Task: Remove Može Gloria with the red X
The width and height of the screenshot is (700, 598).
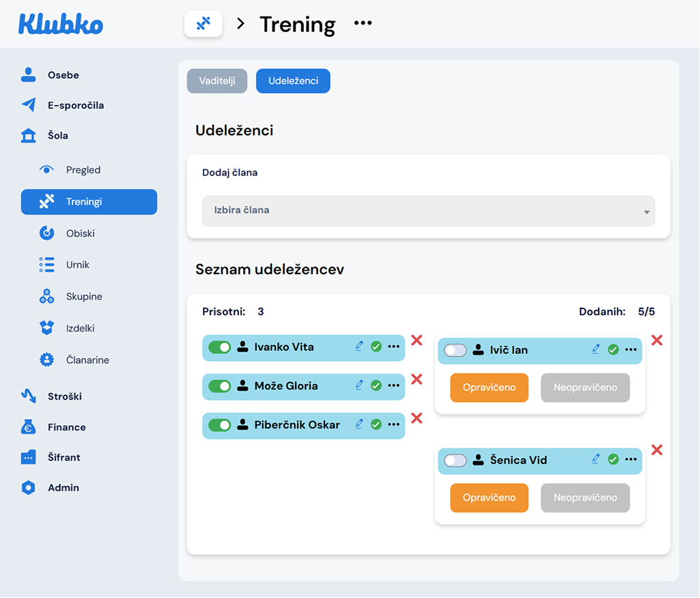Action: click(417, 379)
